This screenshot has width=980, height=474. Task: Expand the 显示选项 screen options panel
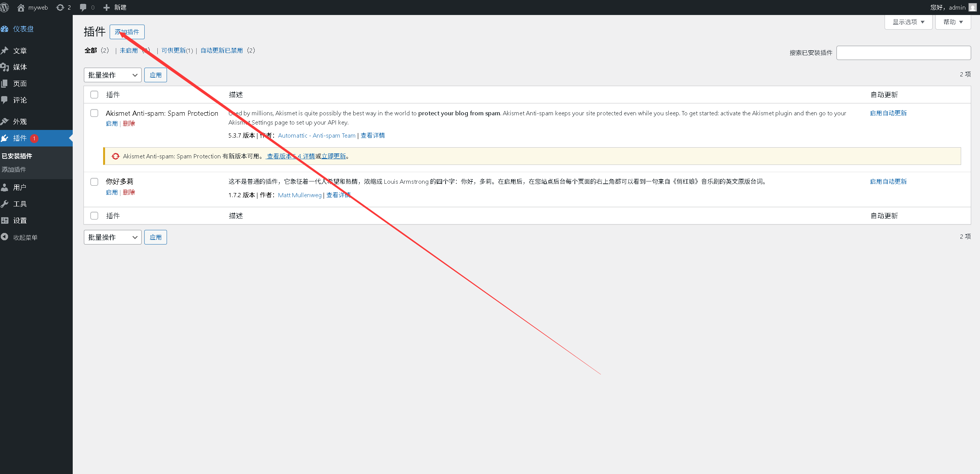(x=908, y=22)
